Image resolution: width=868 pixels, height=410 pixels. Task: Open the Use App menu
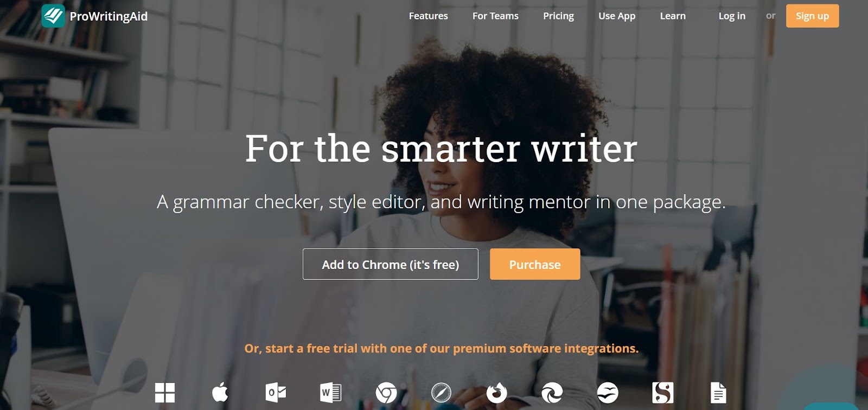617,16
